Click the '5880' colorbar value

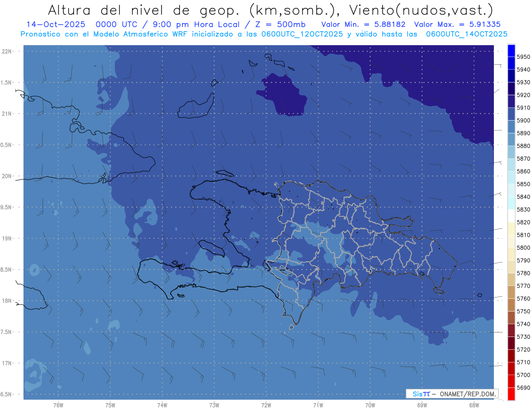[x=524, y=146]
